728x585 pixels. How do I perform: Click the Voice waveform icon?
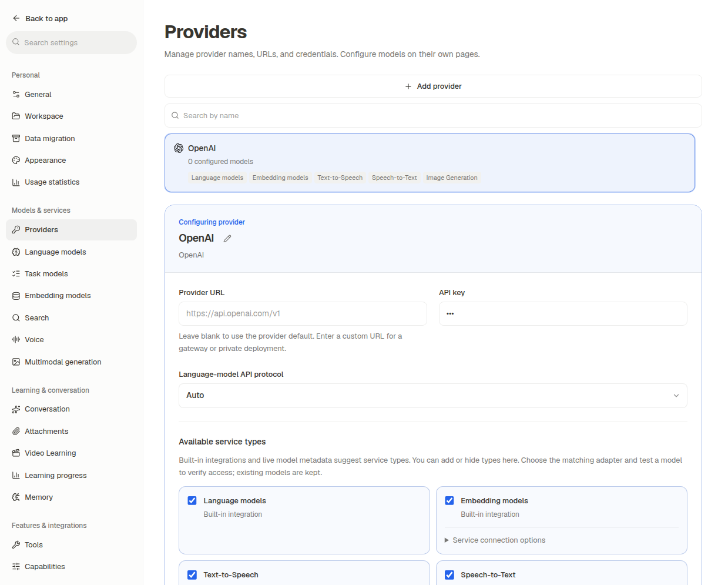click(x=16, y=339)
